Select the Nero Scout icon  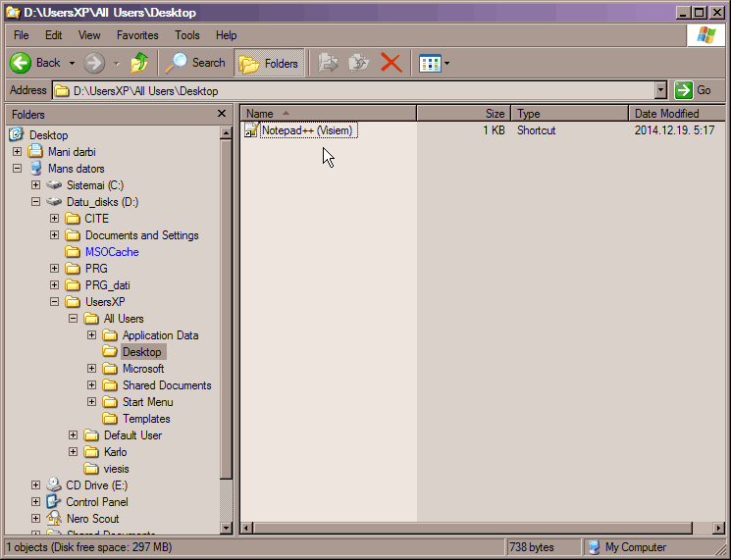[x=54, y=518]
